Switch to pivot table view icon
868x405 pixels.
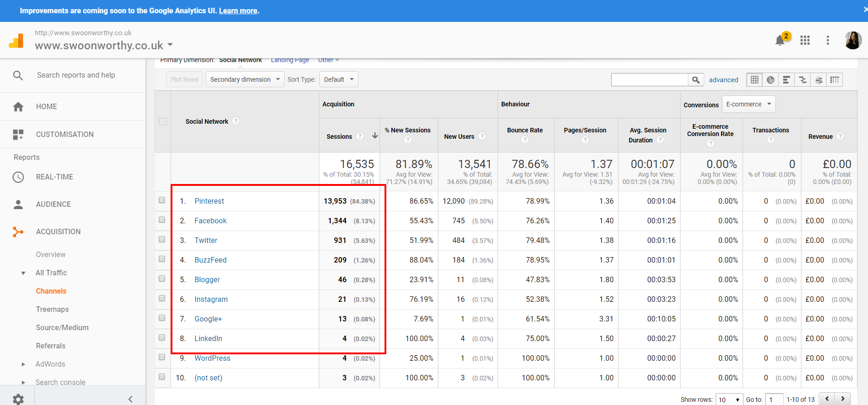click(x=835, y=80)
